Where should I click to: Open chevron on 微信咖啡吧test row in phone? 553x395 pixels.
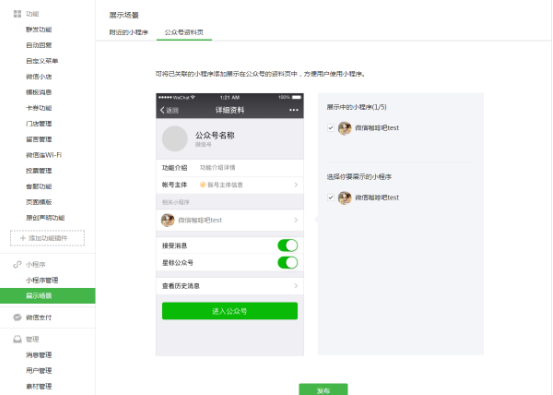click(296, 220)
